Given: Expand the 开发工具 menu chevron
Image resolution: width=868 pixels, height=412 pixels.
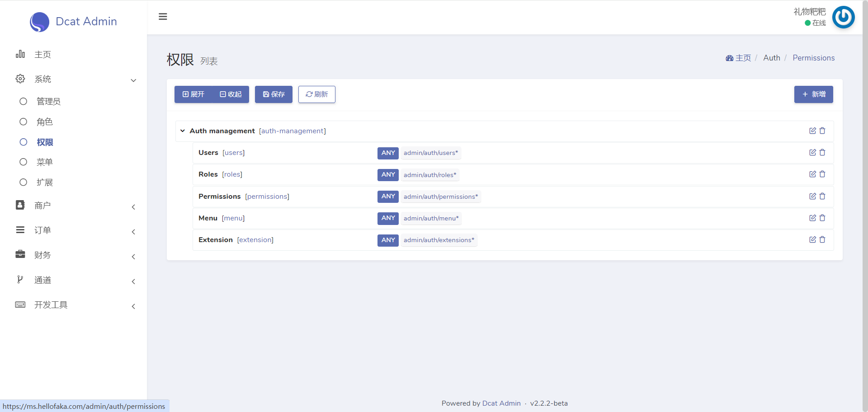Looking at the screenshot, I should pyautogui.click(x=133, y=306).
